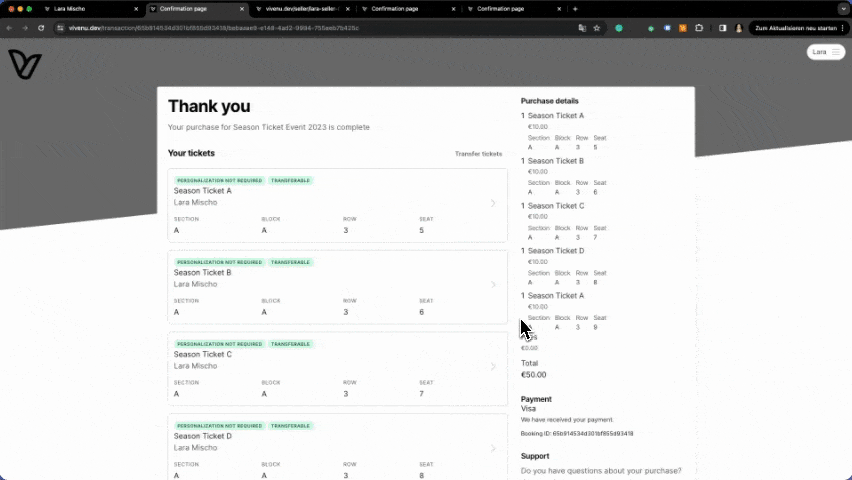Switch to the last Confirmation page tab

coord(511,9)
